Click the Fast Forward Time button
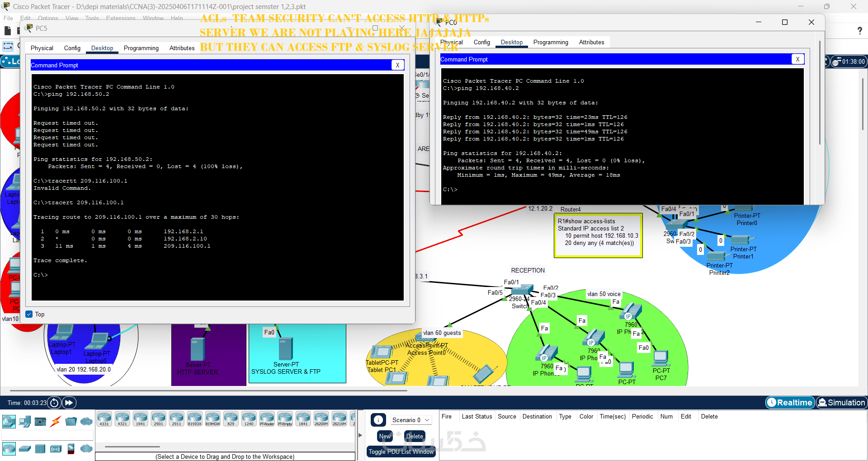Screen dimensions: 868x461 (69, 403)
